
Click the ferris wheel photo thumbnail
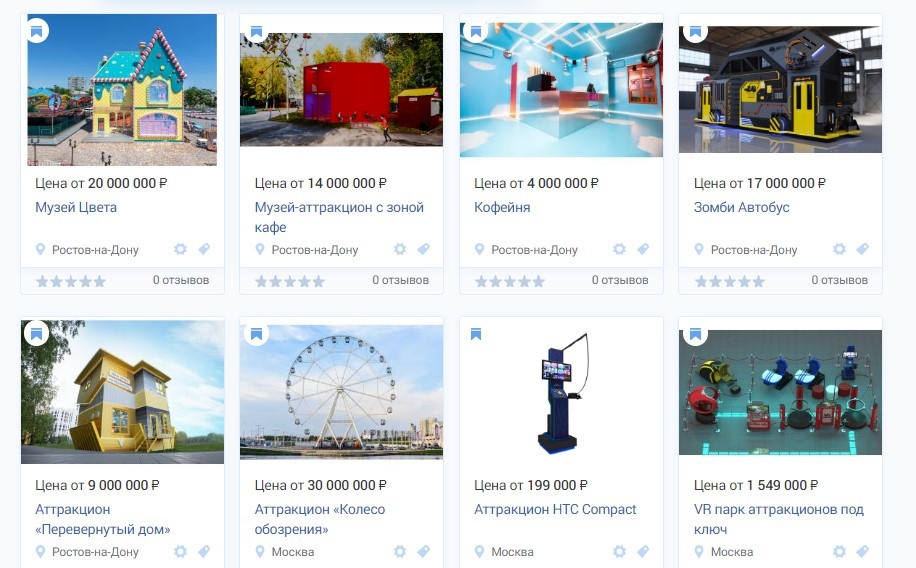point(341,392)
